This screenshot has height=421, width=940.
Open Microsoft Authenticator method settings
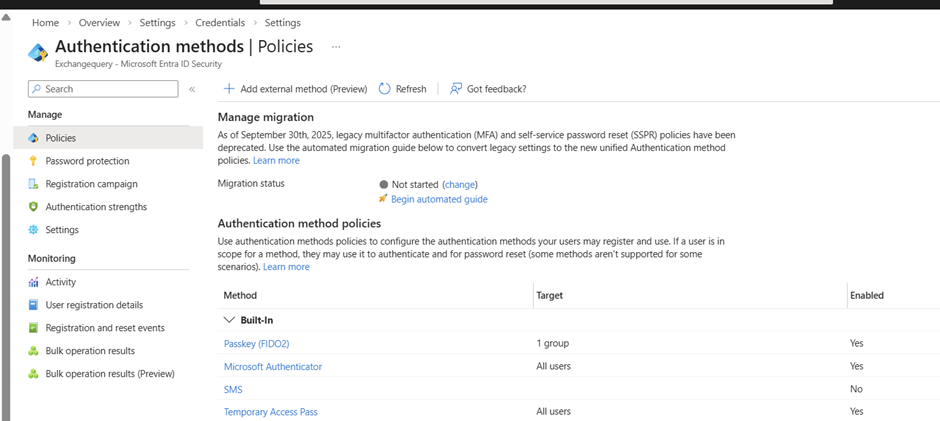[273, 366]
